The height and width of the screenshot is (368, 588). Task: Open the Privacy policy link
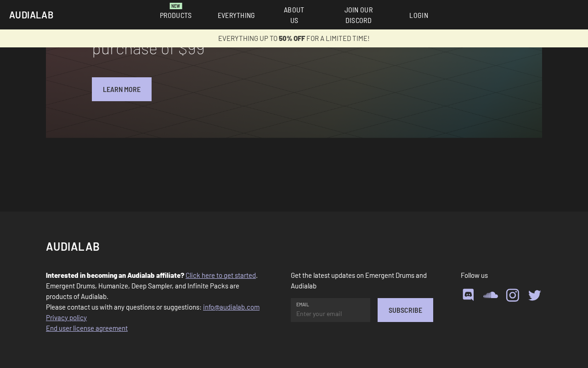(x=66, y=317)
